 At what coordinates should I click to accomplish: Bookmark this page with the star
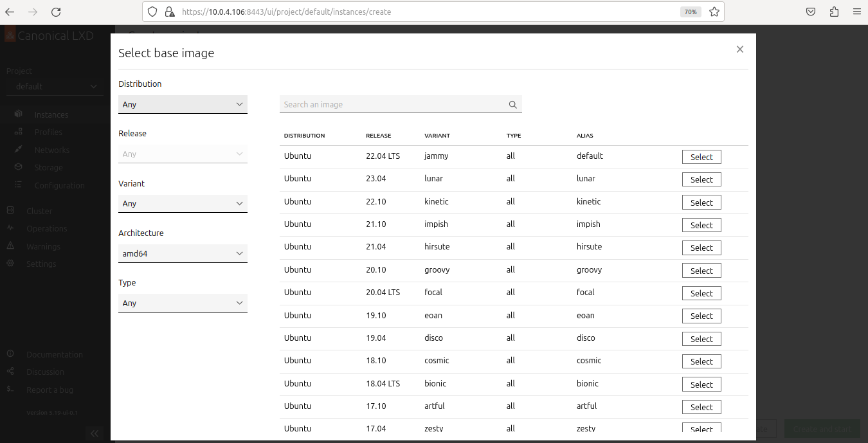click(x=714, y=12)
